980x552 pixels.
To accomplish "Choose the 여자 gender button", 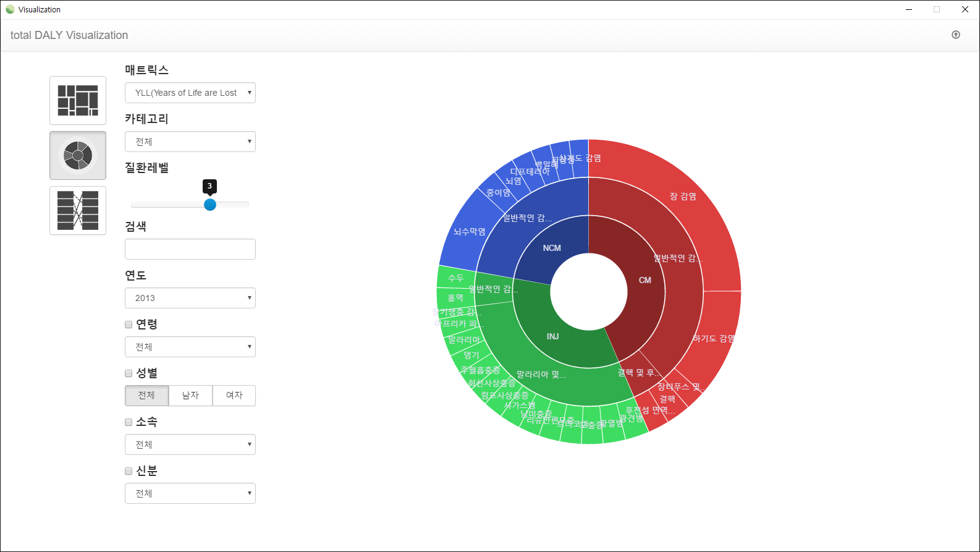I will click(234, 396).
